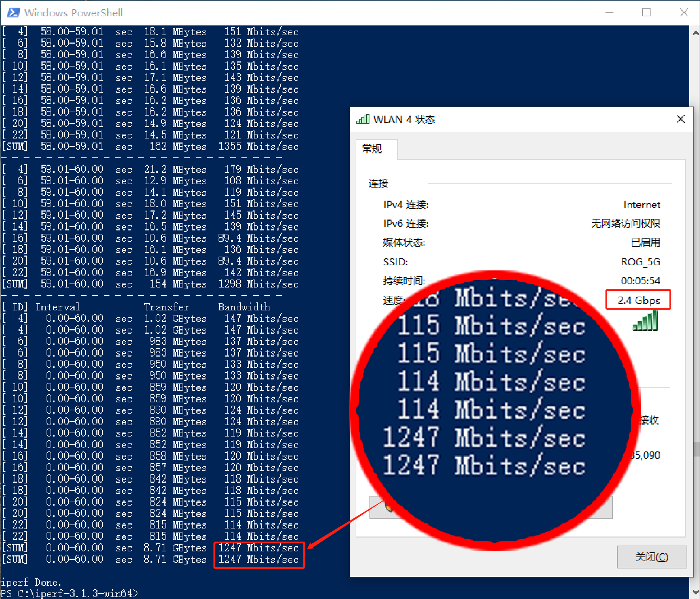This screenshot has width=700, height=599.
Task: Click the 无网络访问权限 value
Action: [625, 224]
